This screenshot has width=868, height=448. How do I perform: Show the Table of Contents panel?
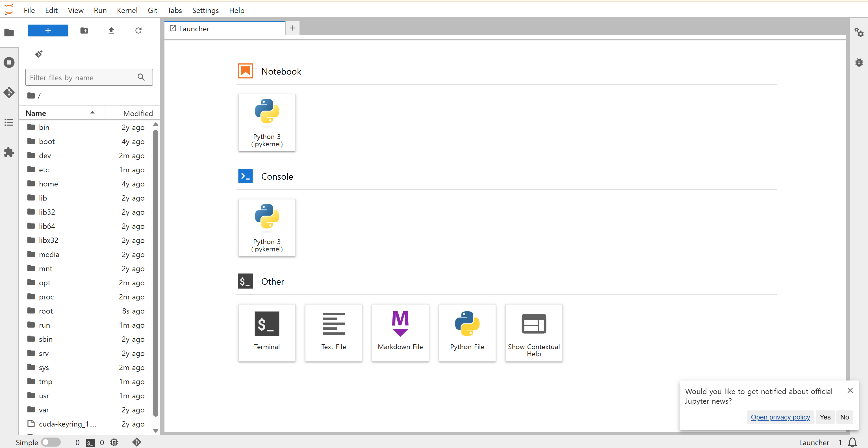(x=9, y=122)
